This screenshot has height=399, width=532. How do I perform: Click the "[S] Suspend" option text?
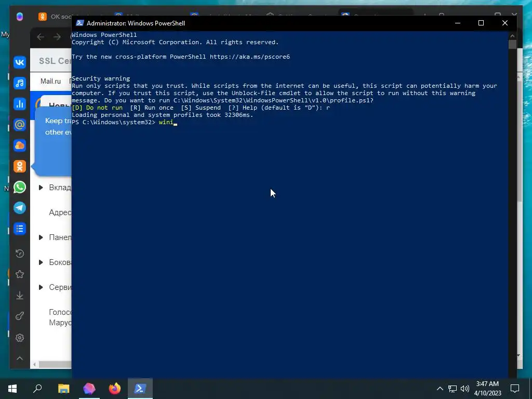coord(201,108)
